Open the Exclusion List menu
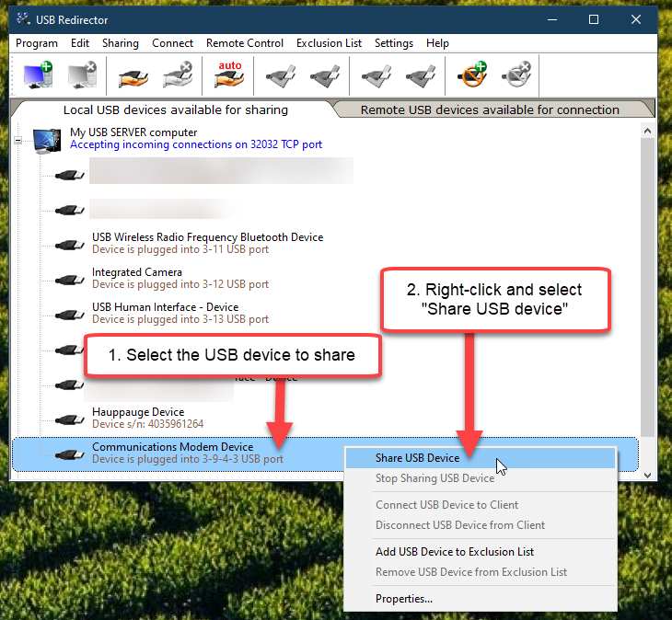The width and height of the screenshot is (672, 620). click(x=329, y=43)
